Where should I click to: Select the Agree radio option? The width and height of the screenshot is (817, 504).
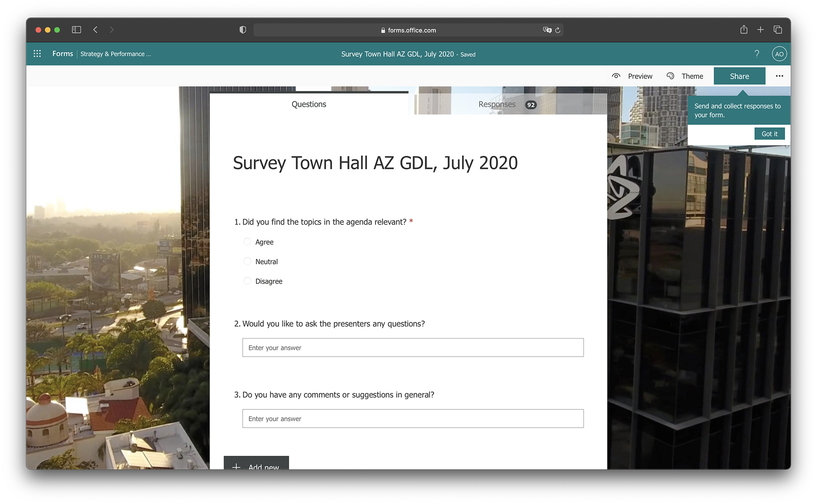coord(247,242)
